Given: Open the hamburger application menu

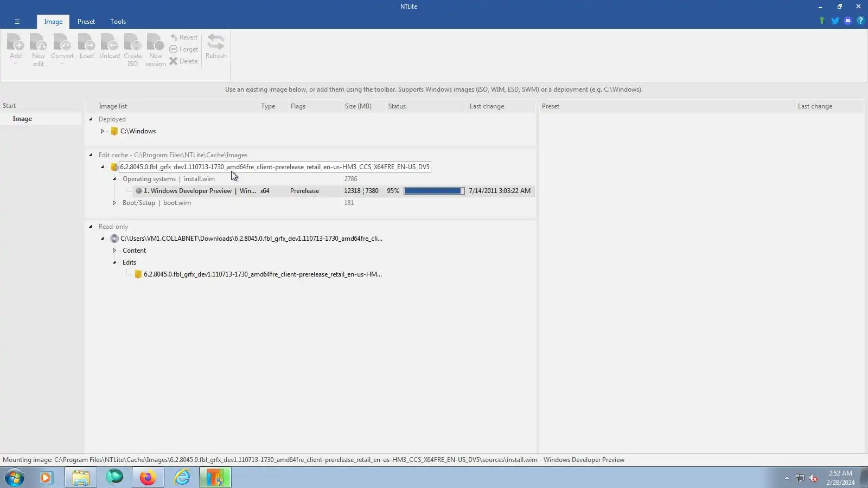Looking at the screenshot, I should click(17, 22).
